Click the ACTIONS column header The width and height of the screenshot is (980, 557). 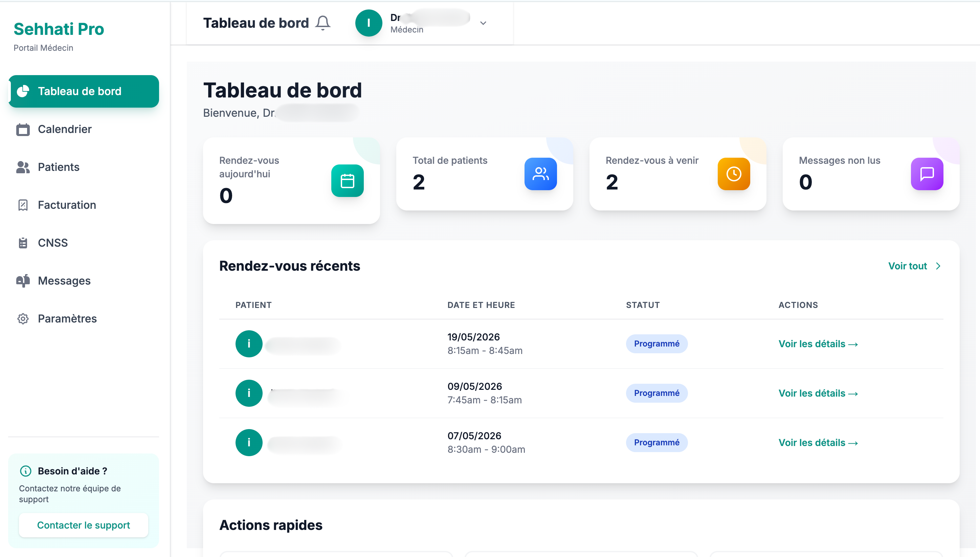coord(798,305)
